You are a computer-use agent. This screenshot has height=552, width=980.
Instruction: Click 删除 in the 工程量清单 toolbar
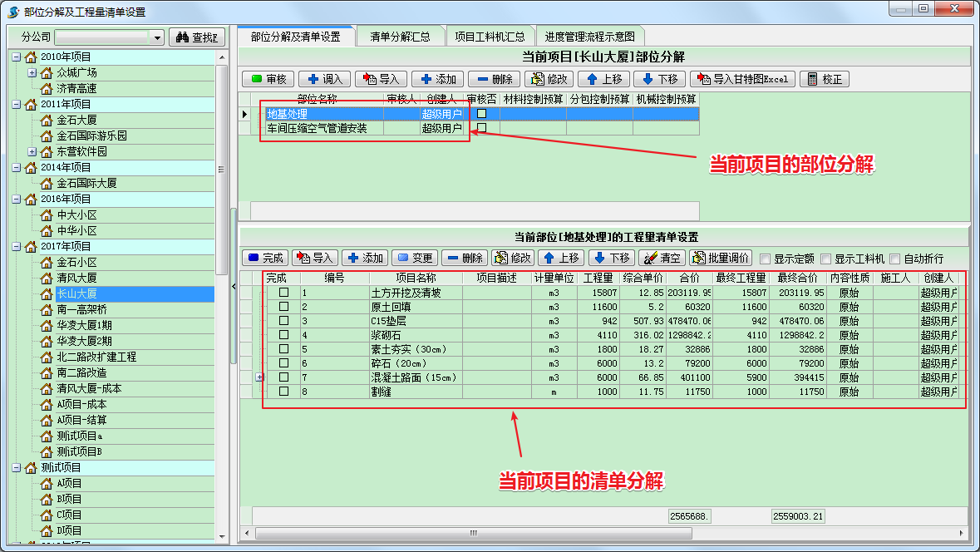[x=465, y=259]
